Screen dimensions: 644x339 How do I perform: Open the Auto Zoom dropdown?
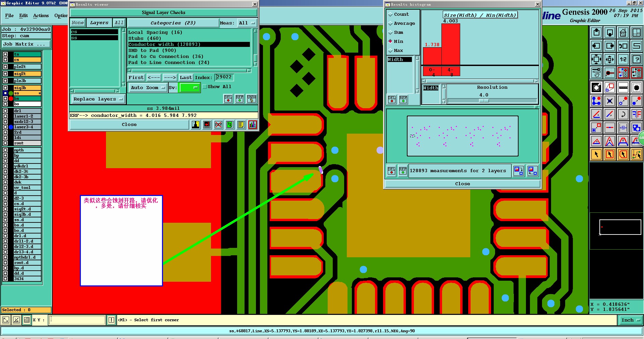coord(148,87)
